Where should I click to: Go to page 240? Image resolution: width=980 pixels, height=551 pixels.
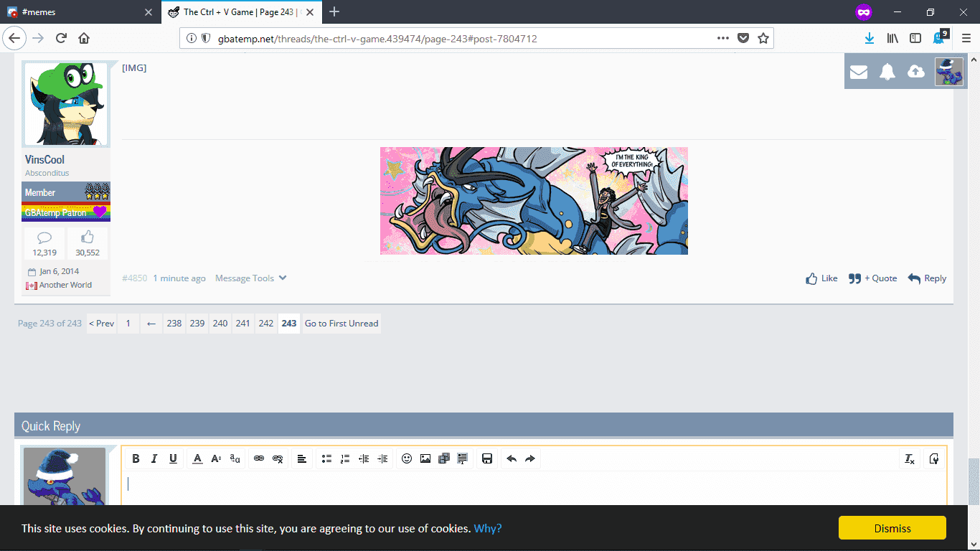pos(220,324)
